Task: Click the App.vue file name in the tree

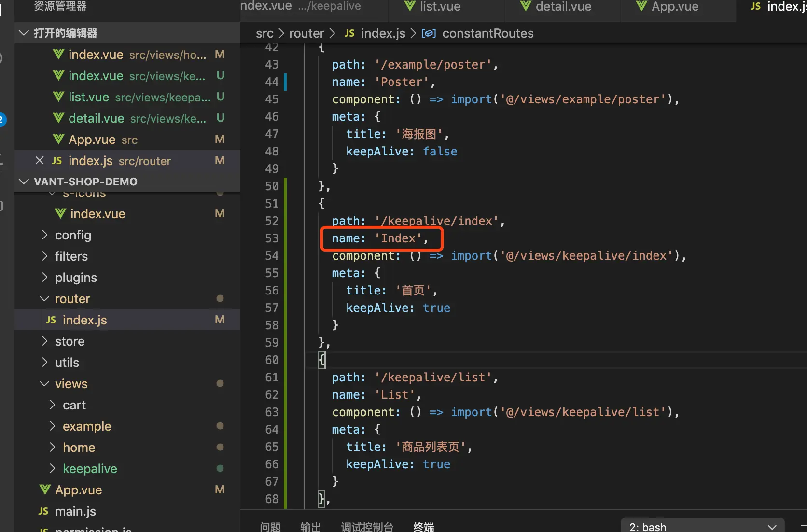Action: click(79, 490)
